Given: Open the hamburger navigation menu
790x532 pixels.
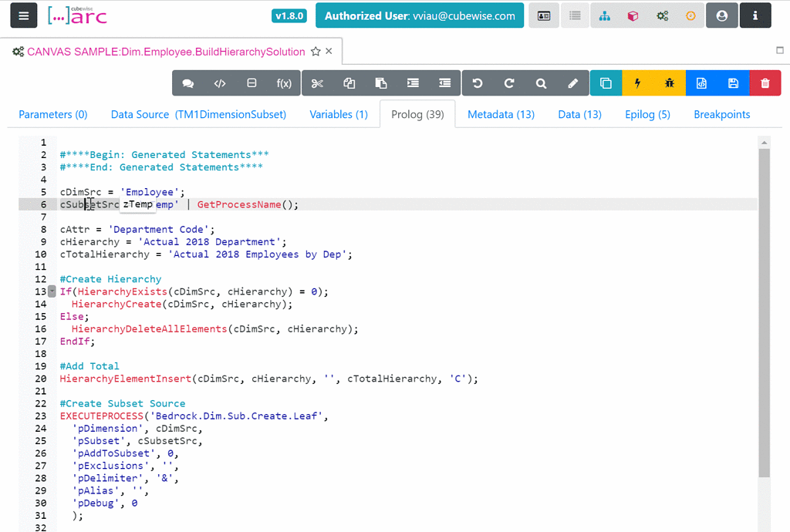Looking at the screenshot, I should (x=22, y=15).
